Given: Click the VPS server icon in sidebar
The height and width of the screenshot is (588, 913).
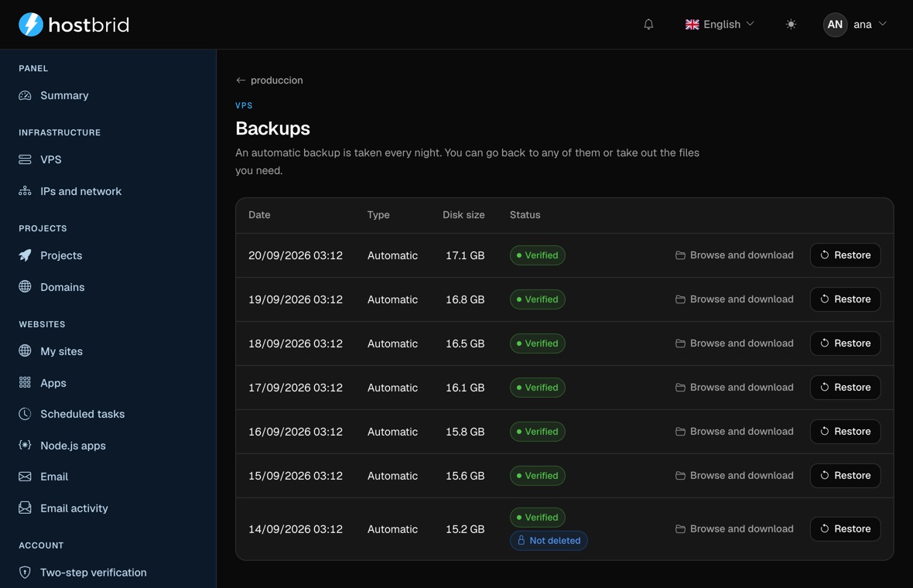Looking at the screenshot, I should (x=25, y=159).
